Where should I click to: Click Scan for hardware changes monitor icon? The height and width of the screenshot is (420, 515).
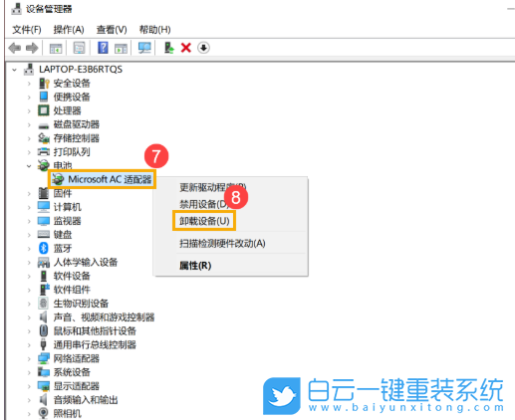(144, 48)
